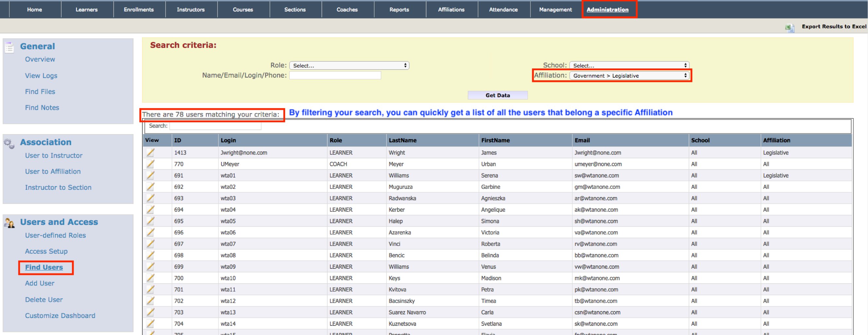
Task: Click pencil icon for Serena Williams row
Action: pyautogui.click(x=150, y=175)
